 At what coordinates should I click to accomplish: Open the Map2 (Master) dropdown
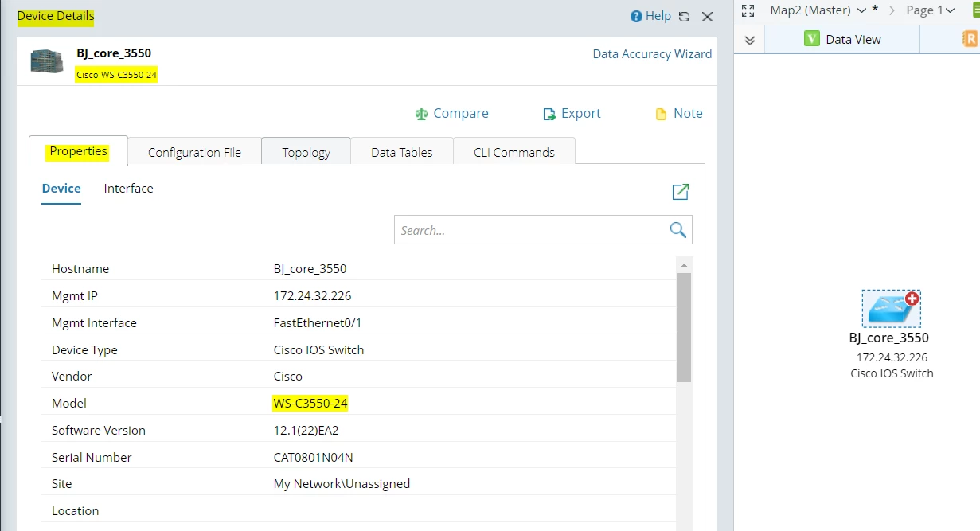click(818, 10)
